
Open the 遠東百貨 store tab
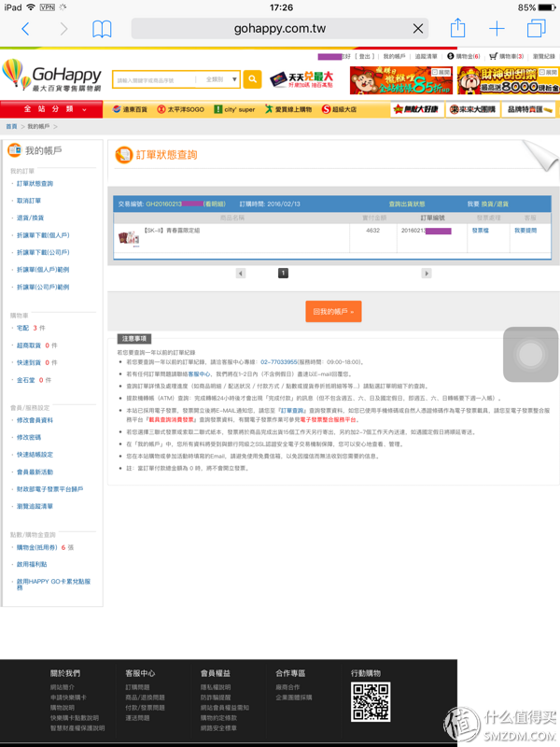[130, 109]
